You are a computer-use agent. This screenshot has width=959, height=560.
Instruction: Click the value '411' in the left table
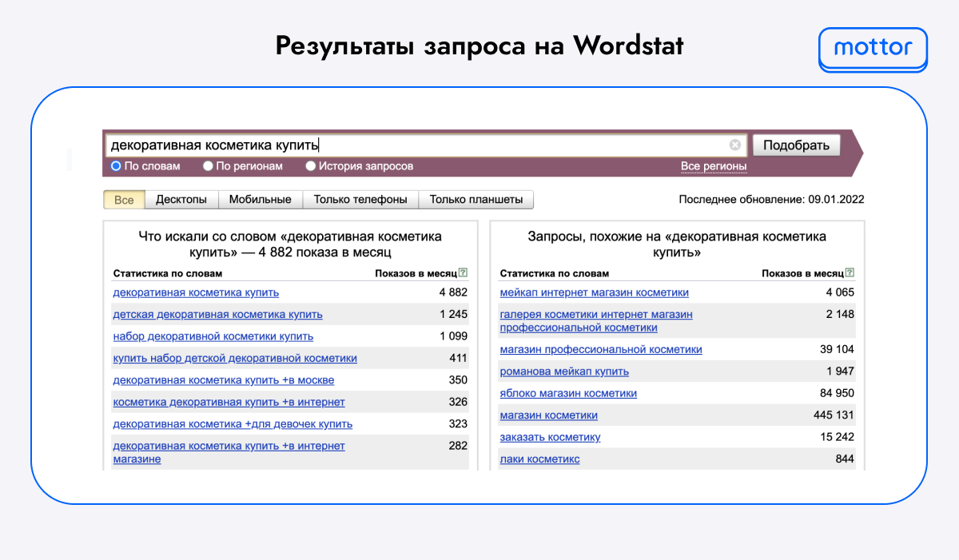point(459,358)
